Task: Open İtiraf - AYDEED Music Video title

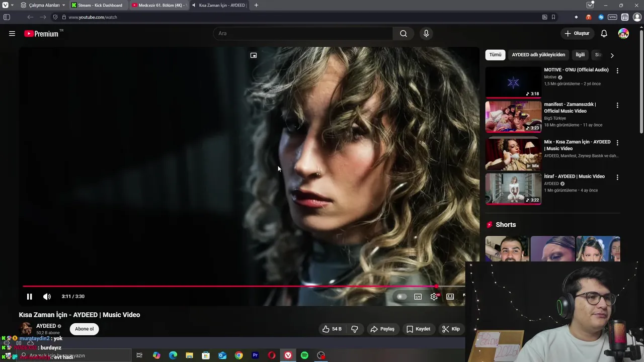Action: (574, 176)
